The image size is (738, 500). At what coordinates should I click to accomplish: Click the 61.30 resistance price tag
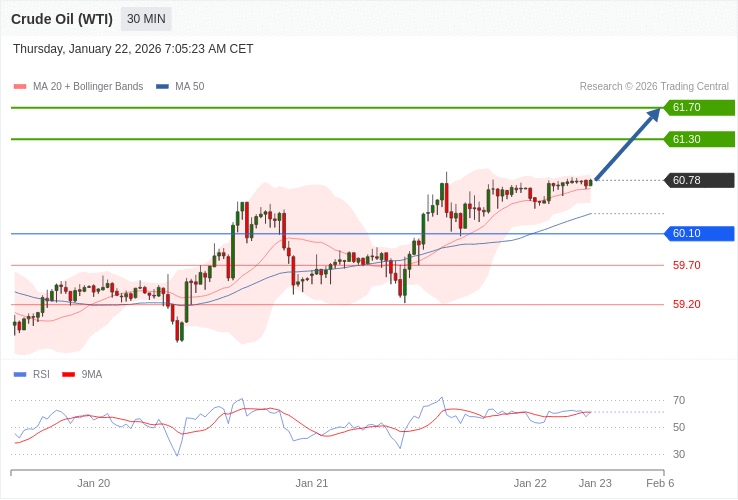click(x=699, y=139)
